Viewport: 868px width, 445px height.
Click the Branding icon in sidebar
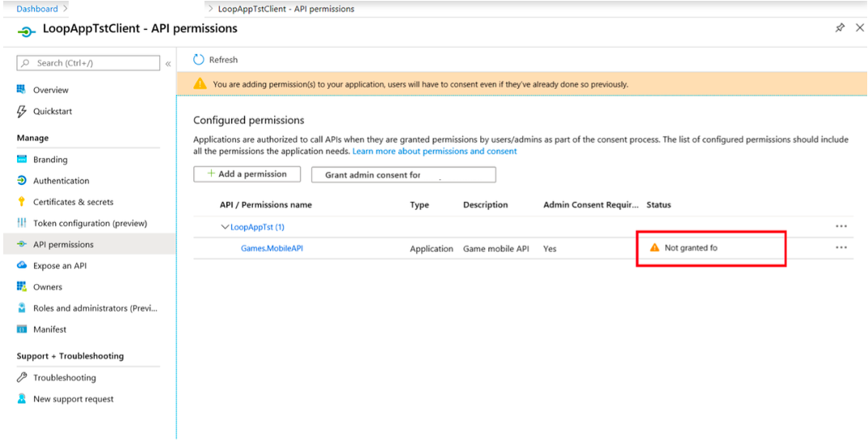[x=22, y=159]
